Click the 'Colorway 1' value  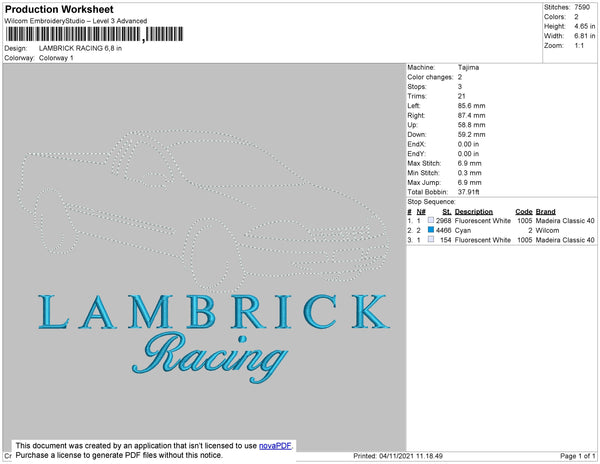[56, 58]
